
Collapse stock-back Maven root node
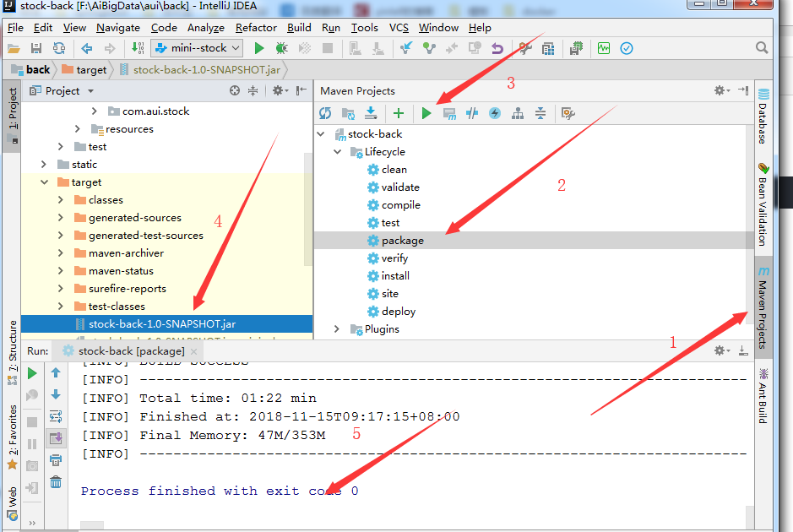pos(321,134)
